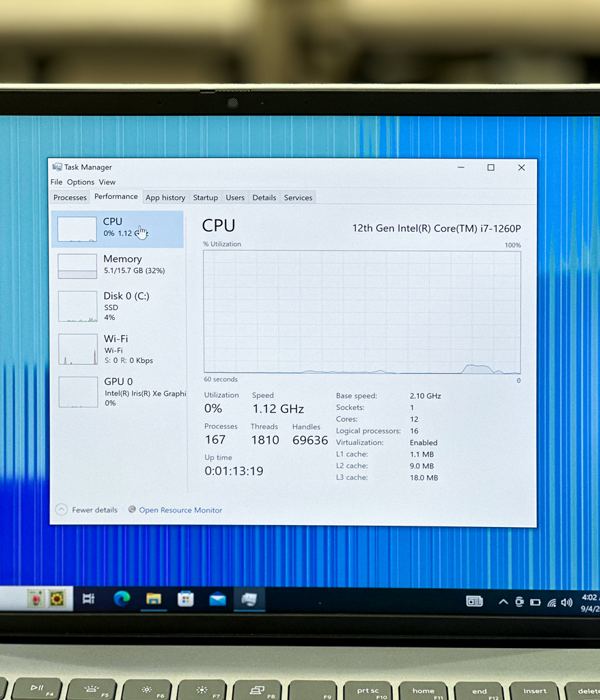The image size is (600, 700).
Task: Click the CPU mini graph thumbnail
Action: point(77,229)
